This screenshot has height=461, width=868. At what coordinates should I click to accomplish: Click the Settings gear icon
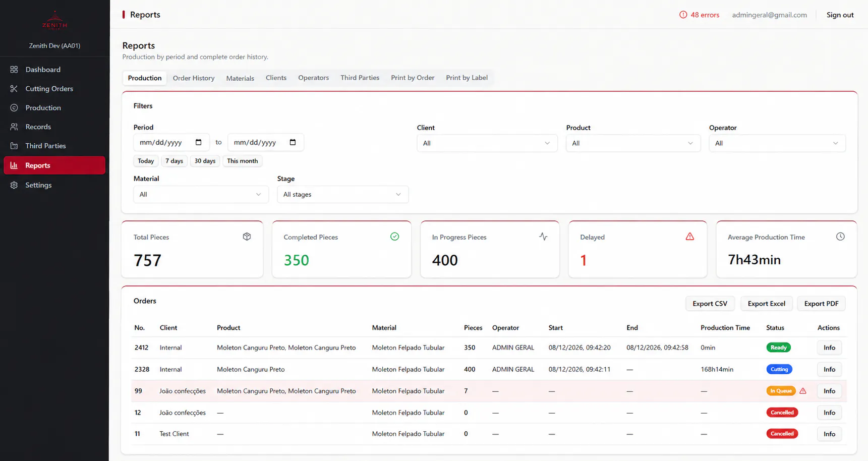click(x=14, y=185)
